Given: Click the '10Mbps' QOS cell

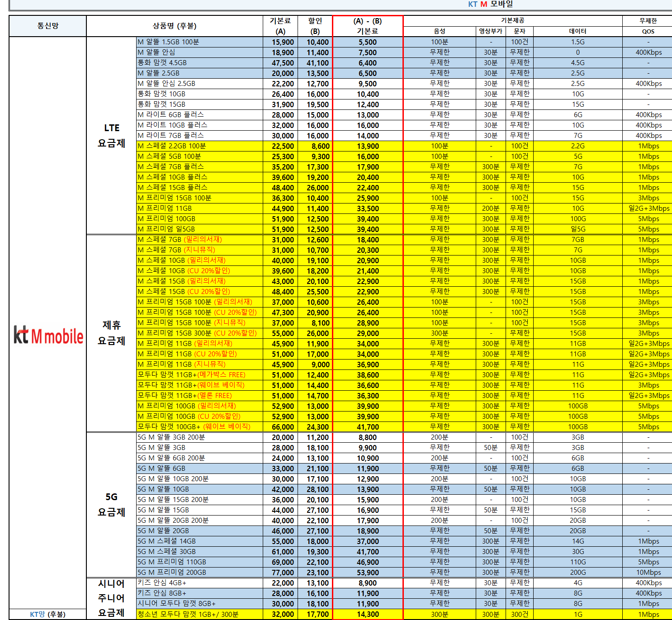Looking at the screenshot, I should (648, 573).
